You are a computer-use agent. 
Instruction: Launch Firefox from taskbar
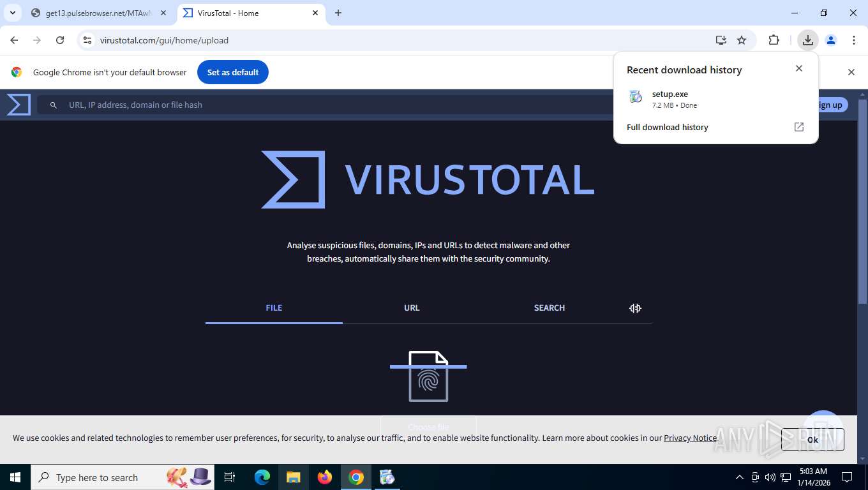(325, 477)
